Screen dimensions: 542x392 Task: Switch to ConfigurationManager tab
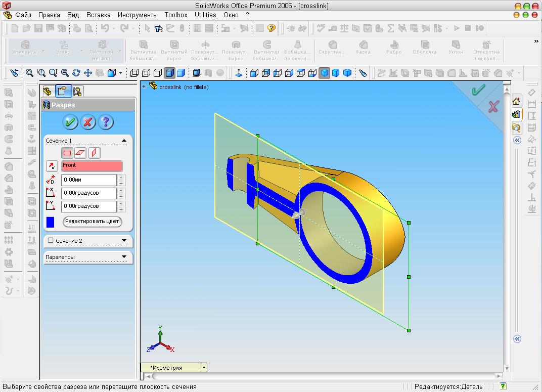point(78,91)
